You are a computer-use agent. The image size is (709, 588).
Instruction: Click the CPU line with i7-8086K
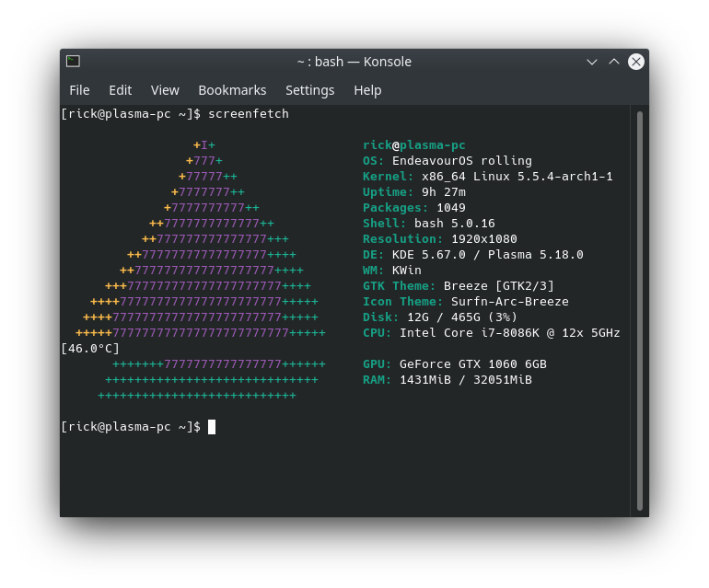click(492, 333)
